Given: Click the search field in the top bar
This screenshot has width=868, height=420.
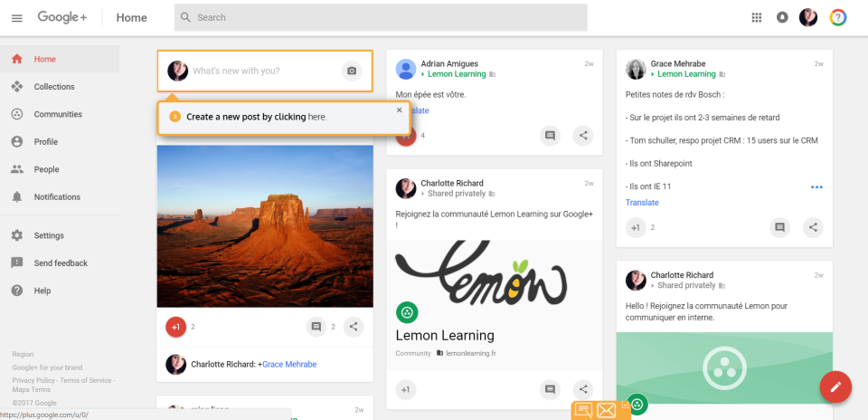Looking at the screenshot, I should pyautogui.click(x=380, y=17).
